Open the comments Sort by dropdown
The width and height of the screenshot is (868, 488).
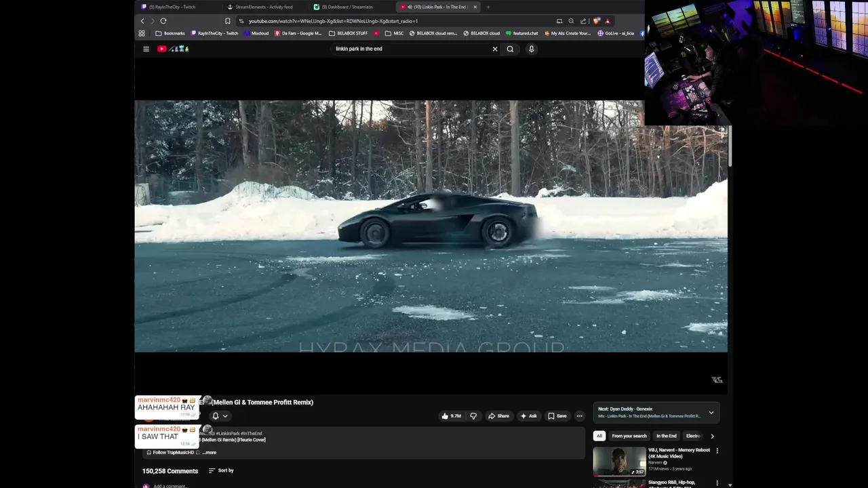221,470
